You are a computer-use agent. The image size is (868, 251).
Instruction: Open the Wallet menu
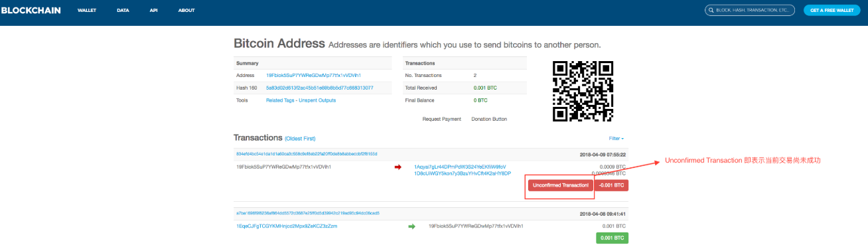pyautogui.click(x=87, y=11)
